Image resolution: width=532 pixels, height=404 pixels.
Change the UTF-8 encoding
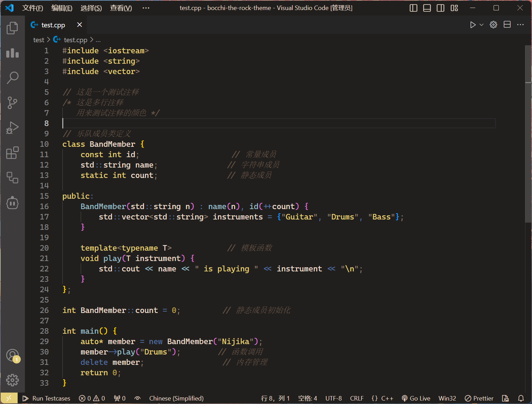click(x=333, y=398)
